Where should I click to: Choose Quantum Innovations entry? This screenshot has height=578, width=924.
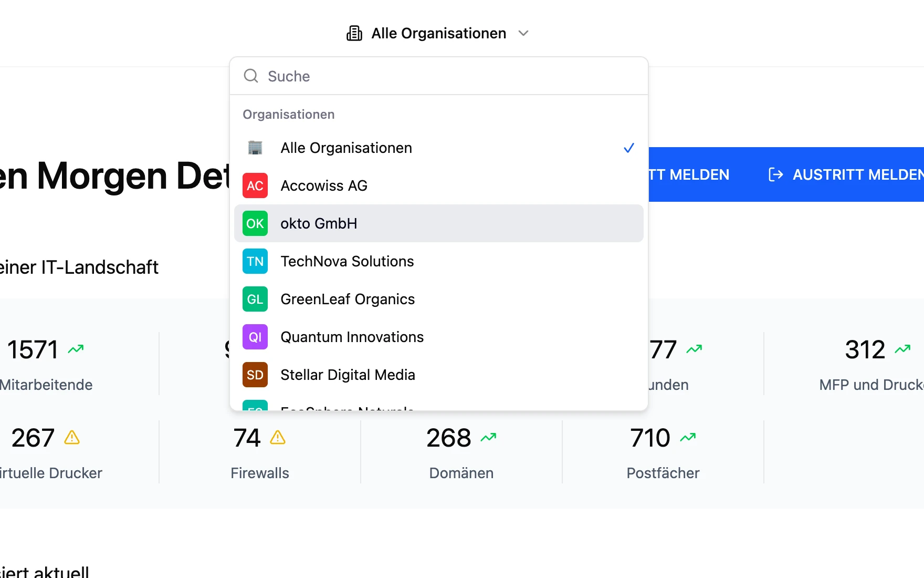point(439,337)
